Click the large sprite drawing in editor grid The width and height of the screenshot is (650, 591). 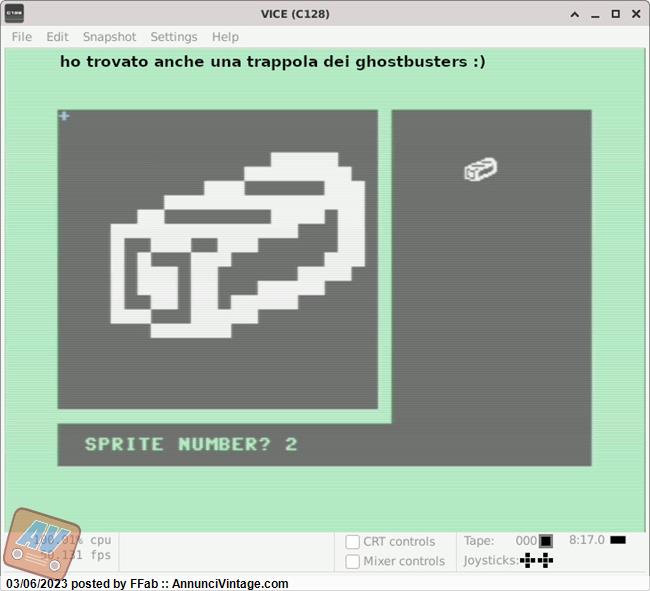[238, 245]
